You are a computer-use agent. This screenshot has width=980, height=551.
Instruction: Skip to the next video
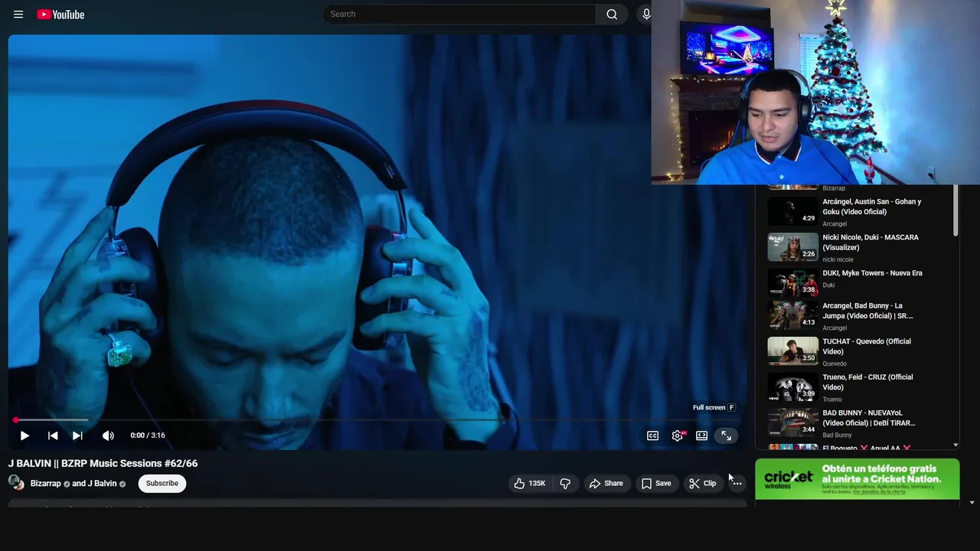coord(77,435)
